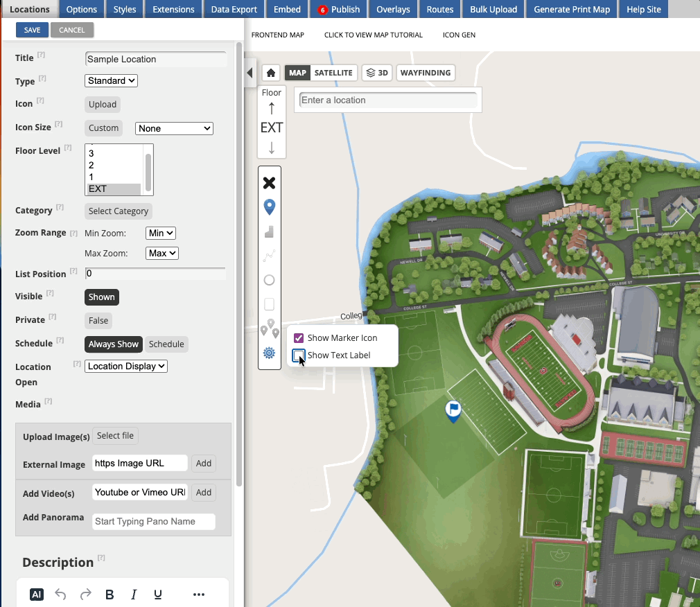Select the blue marker pin tool
Screen dimensions: 700x607
pos(270,206)
